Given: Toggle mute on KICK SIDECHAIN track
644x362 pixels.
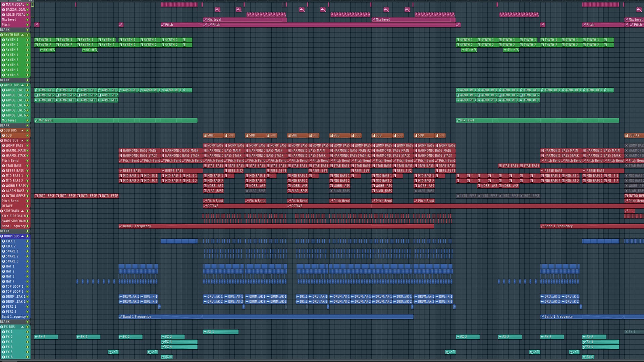Looking at the screenshot, I should coord(28,216).
